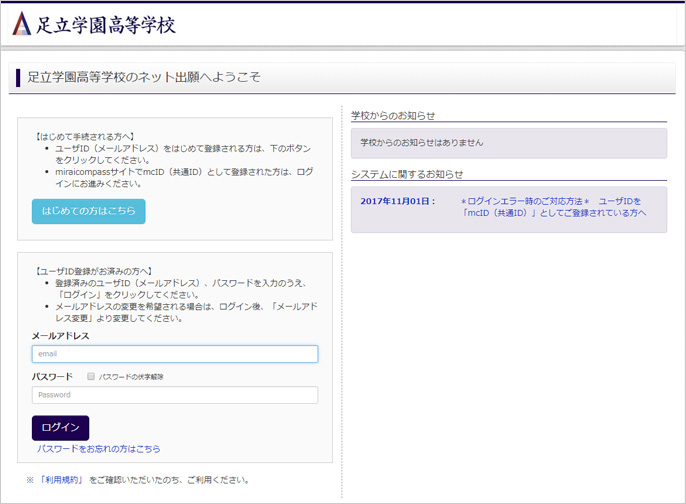The image size is (686, 504).
Task: Select the 学校からのお知らせ section heading
Action: pos(393,116)
